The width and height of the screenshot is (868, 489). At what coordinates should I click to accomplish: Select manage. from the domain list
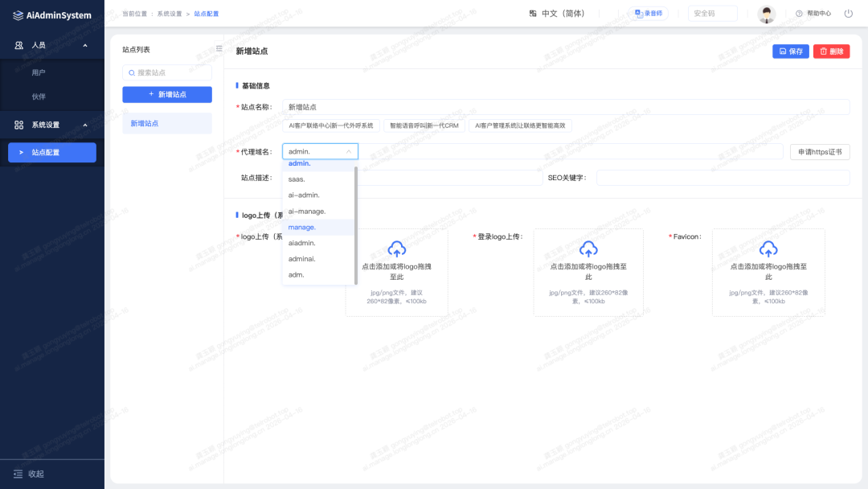(x=302, y=227)
